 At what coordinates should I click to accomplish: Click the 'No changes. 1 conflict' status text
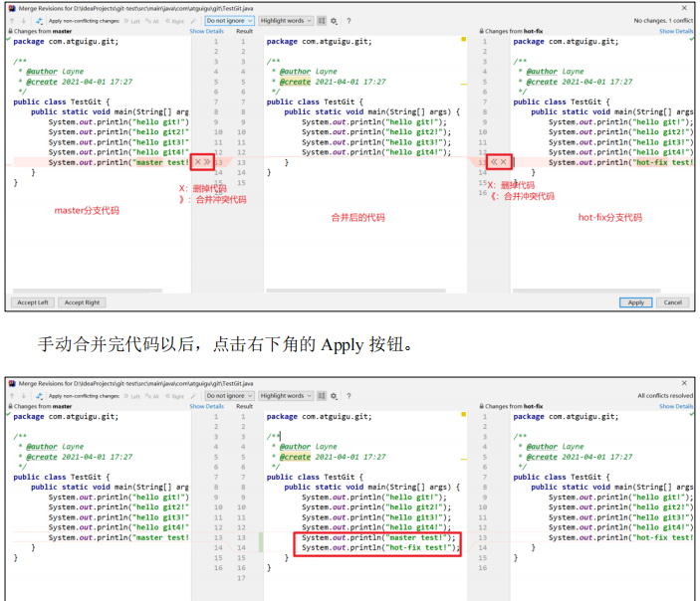[663, 21]
